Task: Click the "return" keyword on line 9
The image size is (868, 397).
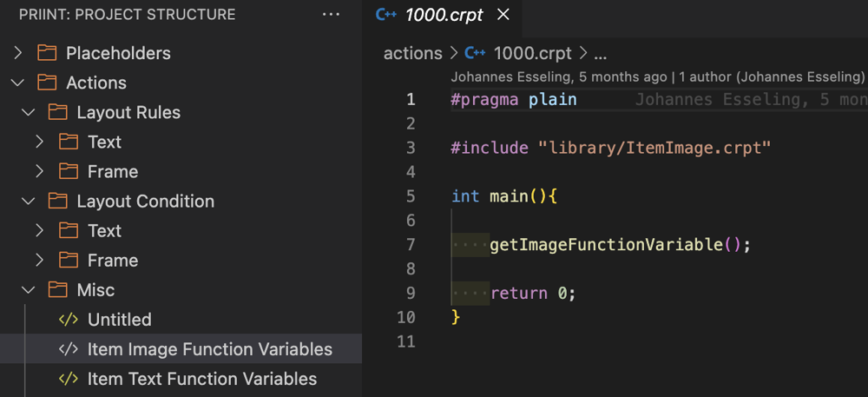Action: click(x=519, y=293)
